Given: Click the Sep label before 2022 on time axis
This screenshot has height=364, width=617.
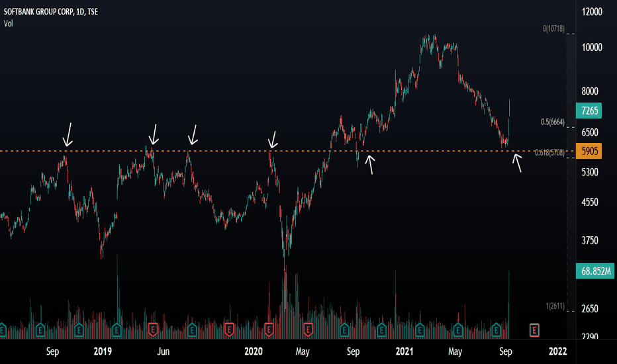Looking at the screenshot, I should [506, 351].
